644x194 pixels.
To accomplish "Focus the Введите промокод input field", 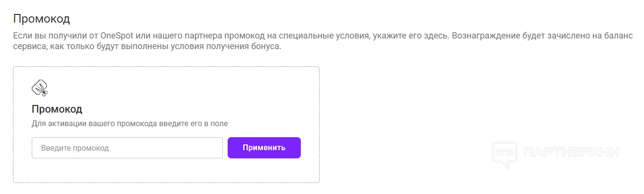I will 127,148.
